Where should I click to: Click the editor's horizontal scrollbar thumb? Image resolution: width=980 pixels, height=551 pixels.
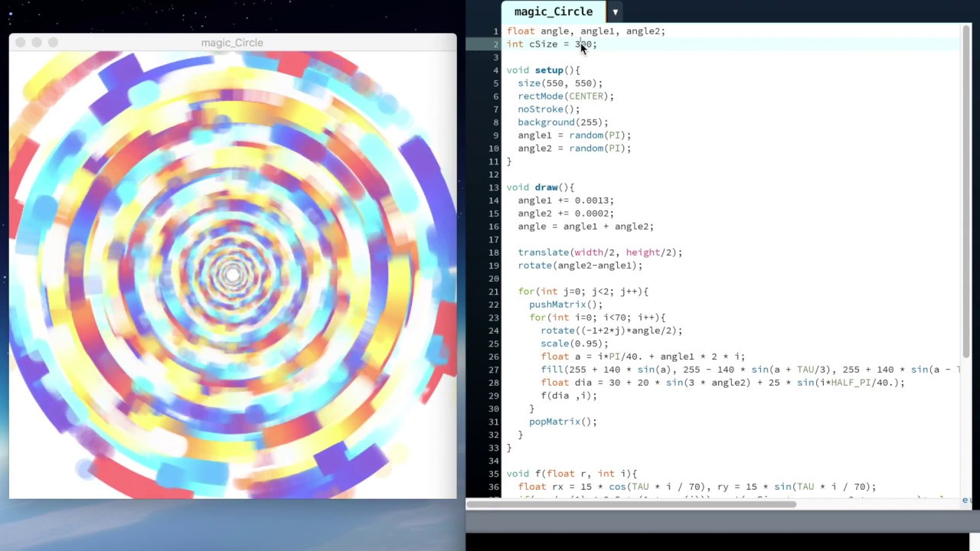(631, 504)
